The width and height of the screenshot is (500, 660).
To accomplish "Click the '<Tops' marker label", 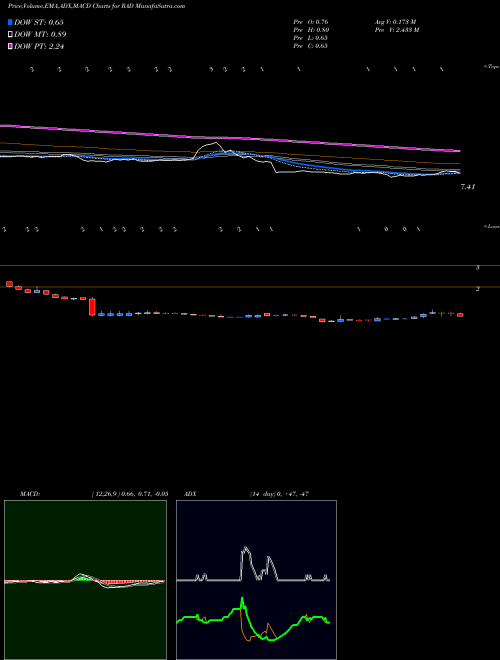I will coord(491,67).
